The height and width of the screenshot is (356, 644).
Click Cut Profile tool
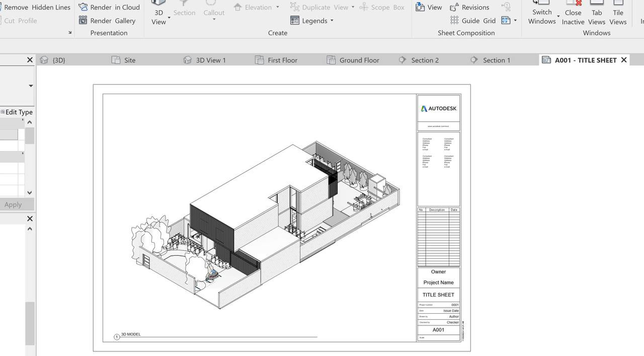(x=19, y=21)
